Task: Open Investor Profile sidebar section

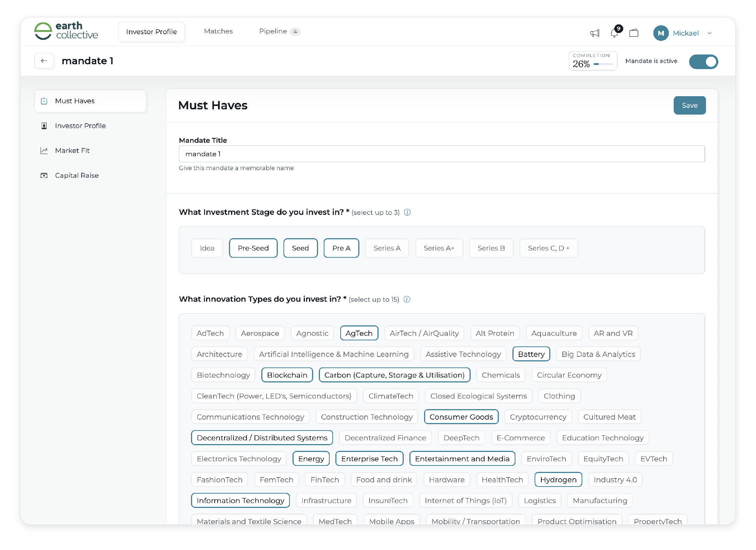Action: pyautogui.click(x=90, y=126)
